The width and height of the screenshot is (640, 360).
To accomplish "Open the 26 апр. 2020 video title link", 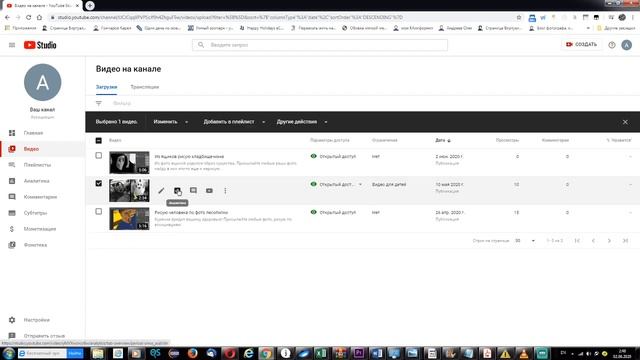I will point(191,212).
